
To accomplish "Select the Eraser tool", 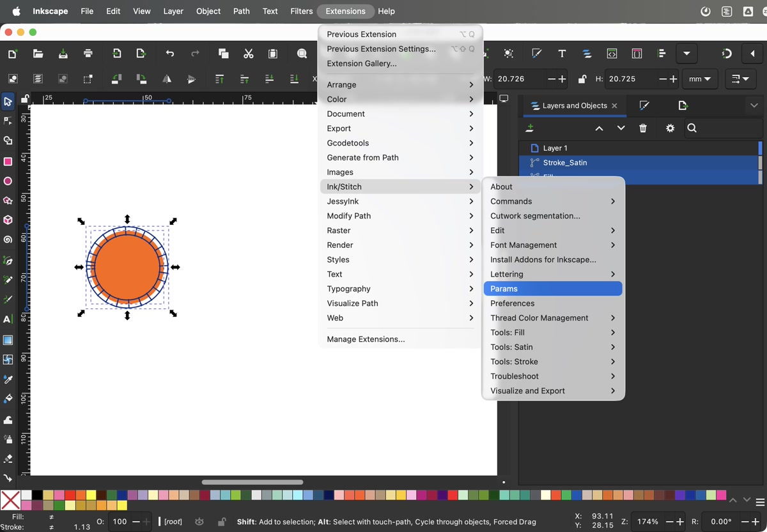I will [8, 459].
